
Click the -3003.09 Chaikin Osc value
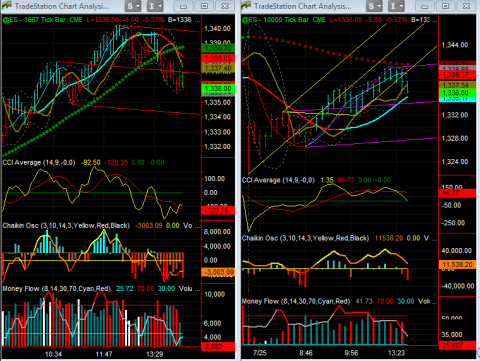coord(149,225)
